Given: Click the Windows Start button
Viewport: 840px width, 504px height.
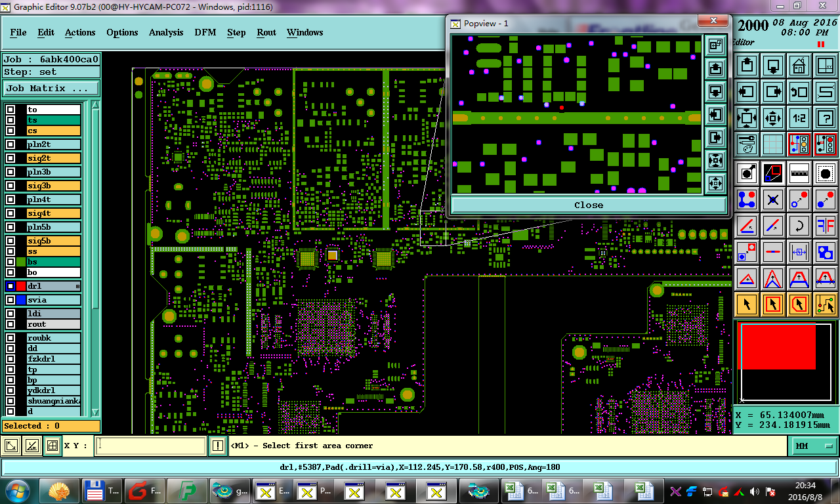Looking at the screenshot, I should point(16,491).
